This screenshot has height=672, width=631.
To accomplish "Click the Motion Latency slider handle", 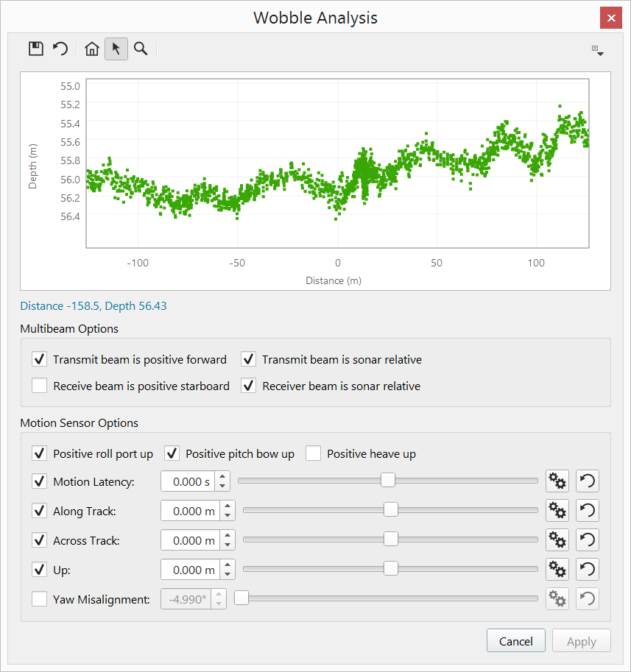I will coord(387,481).
